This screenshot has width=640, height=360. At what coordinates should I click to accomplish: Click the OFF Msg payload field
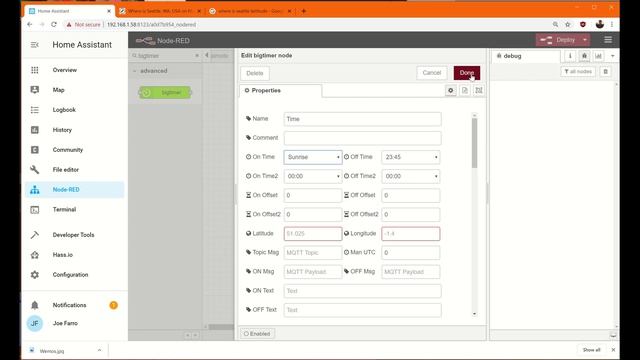coord(411,272)
